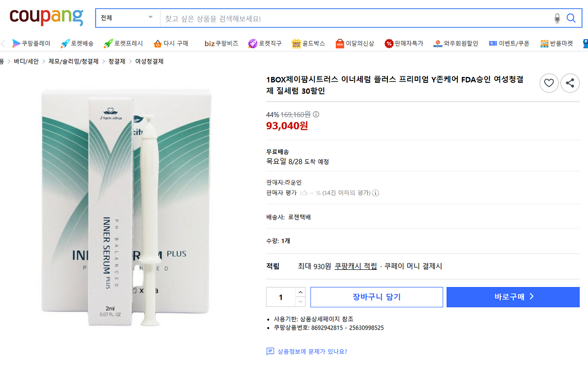Decrease quantity with the down arrow
Image resolution: width=588 pixels, height=370 pixels.
[300, 302]
